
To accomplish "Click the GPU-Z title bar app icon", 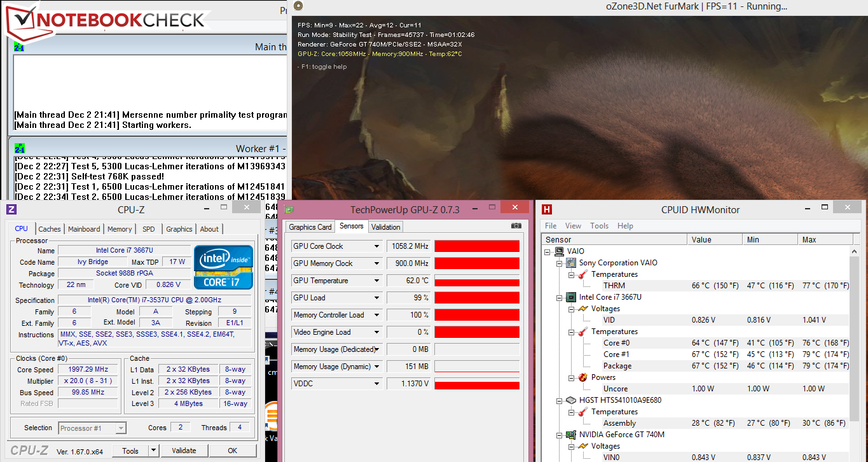I will [289, 209].
